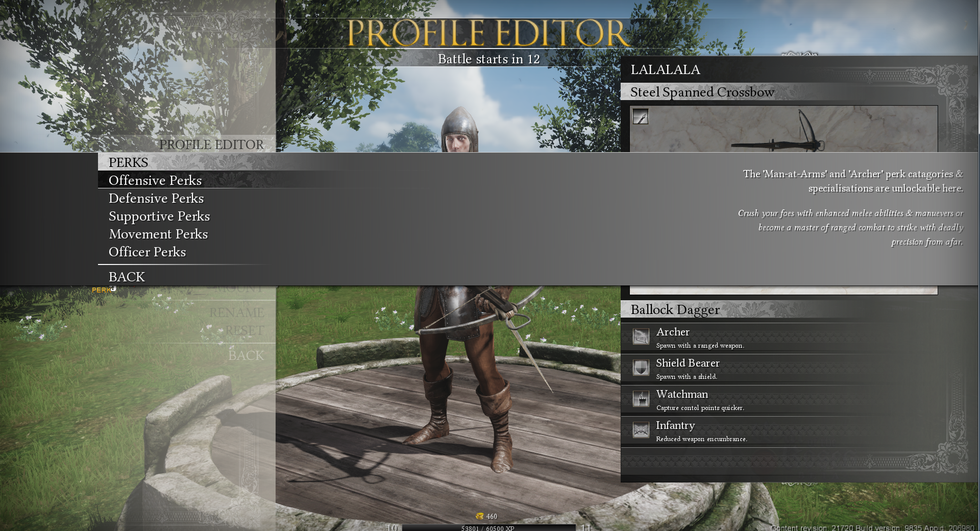Select the Infantry crossed-swords perk icon
980x531 pixels.
(641, 430)
